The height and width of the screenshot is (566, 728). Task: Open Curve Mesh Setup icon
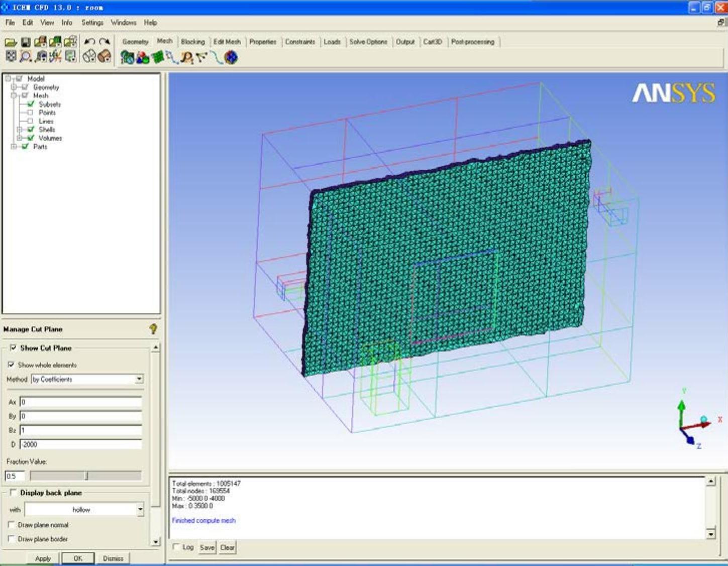[172, 58]
